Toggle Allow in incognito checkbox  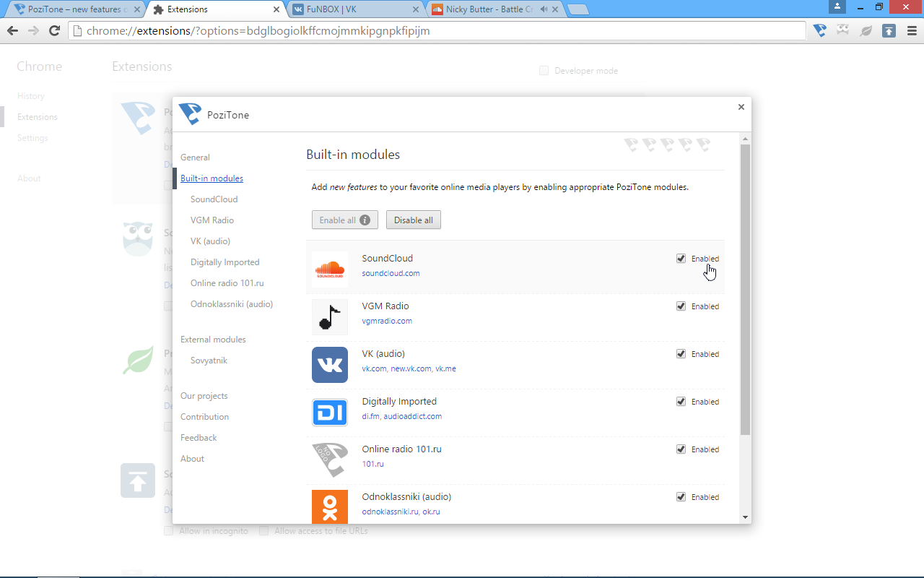[x=168, y=530]
